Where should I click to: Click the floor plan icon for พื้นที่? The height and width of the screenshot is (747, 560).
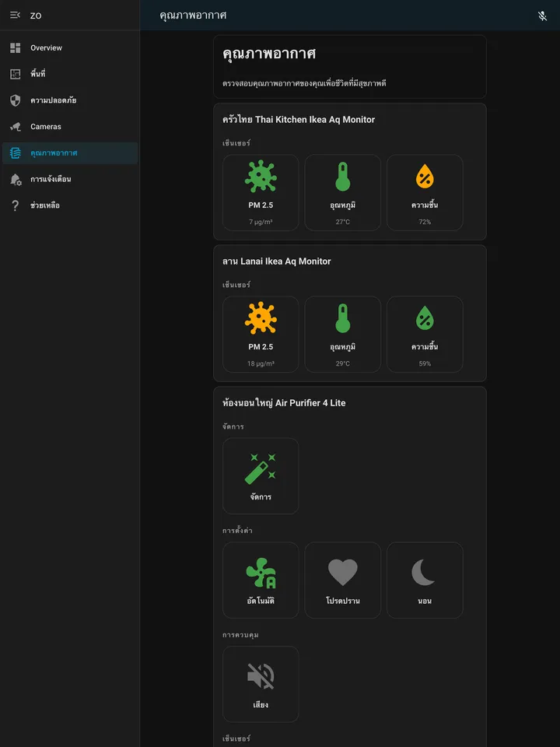(16, 74)
